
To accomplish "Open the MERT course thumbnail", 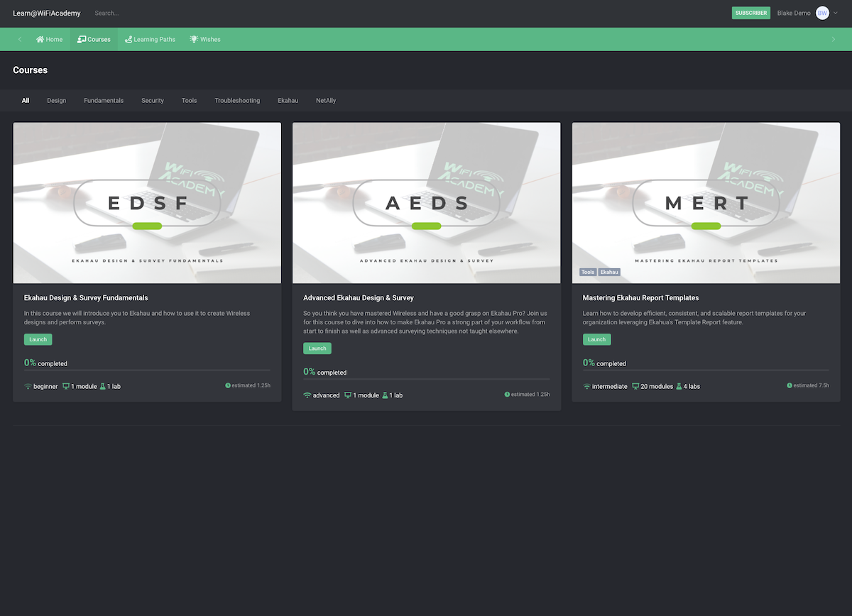I will tap(706, 203).
